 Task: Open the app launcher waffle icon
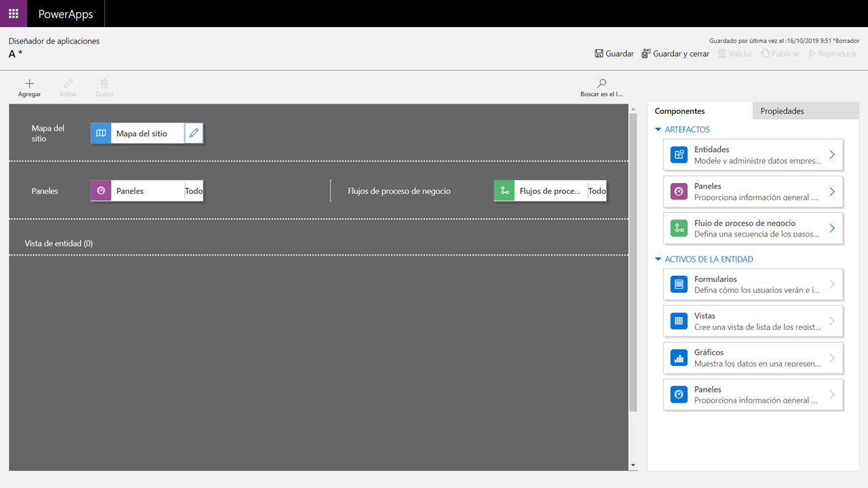[x=14, y=14]
